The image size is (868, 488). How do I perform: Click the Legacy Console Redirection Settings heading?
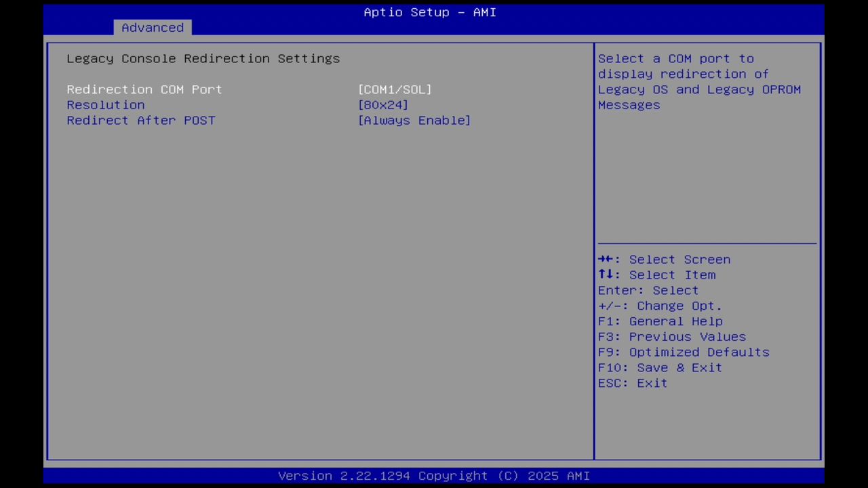click(203, 58)
